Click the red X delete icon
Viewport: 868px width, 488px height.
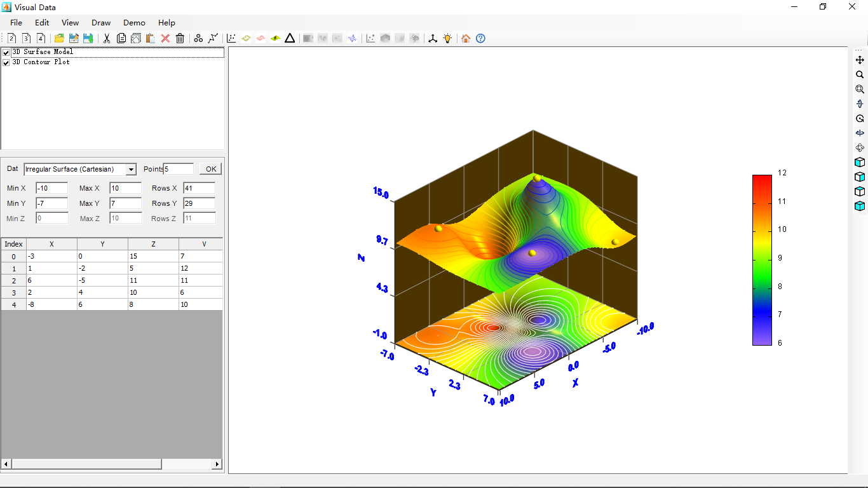click(x=165, y=39)
